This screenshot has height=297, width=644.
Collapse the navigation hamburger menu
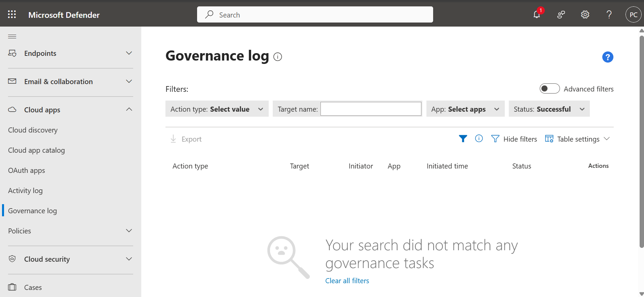[12, 36]
